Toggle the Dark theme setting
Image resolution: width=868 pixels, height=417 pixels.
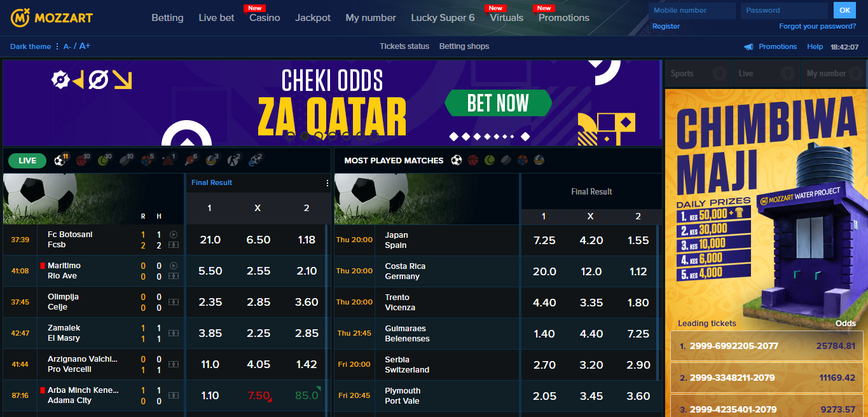click(x=31, y=46)
